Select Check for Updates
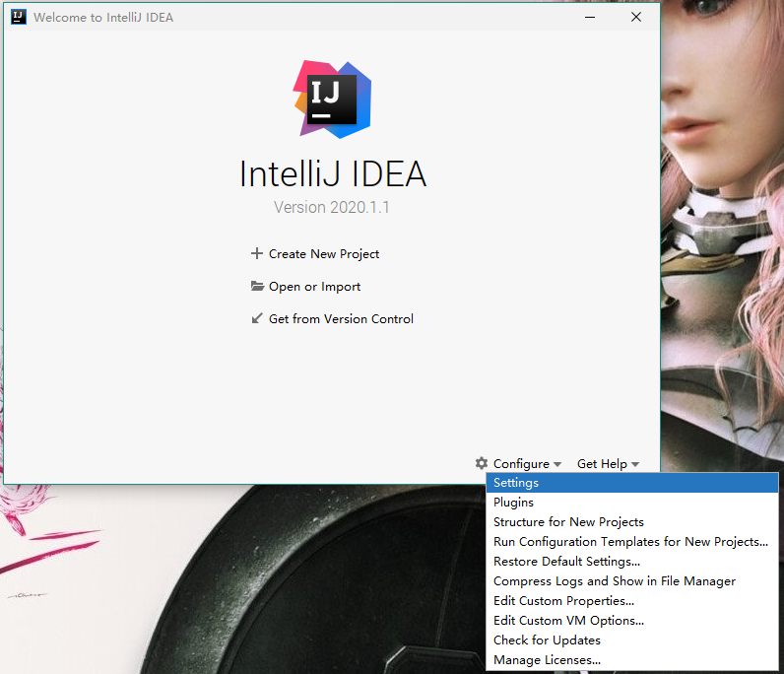 pyautogui.click(x=632, y=640)
